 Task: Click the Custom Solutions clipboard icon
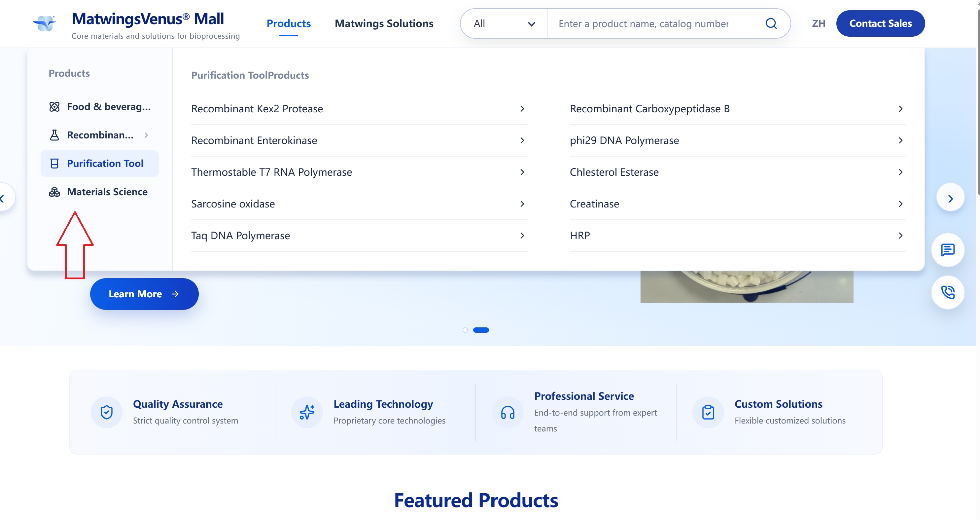708,412
